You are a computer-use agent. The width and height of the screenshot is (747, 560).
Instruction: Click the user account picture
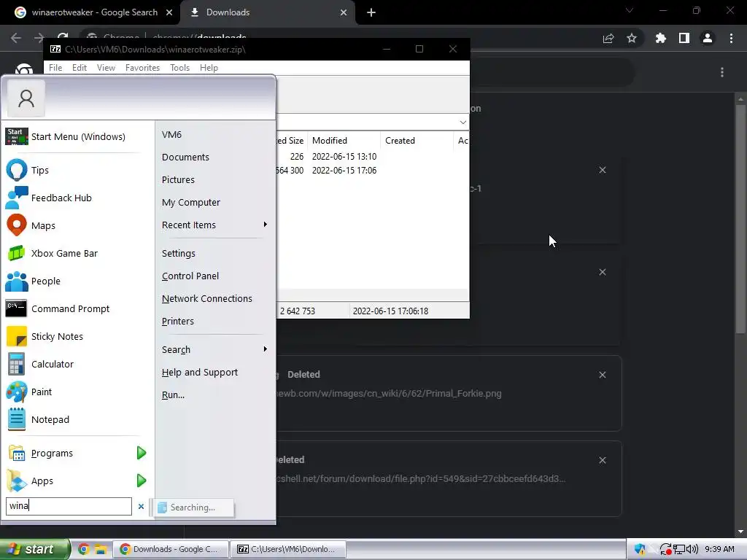26,98
